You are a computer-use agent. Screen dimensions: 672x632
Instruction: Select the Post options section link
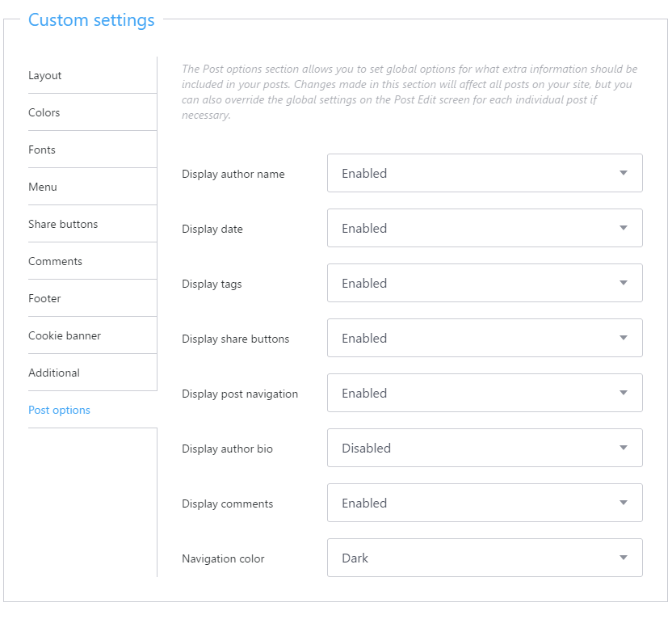59,410
